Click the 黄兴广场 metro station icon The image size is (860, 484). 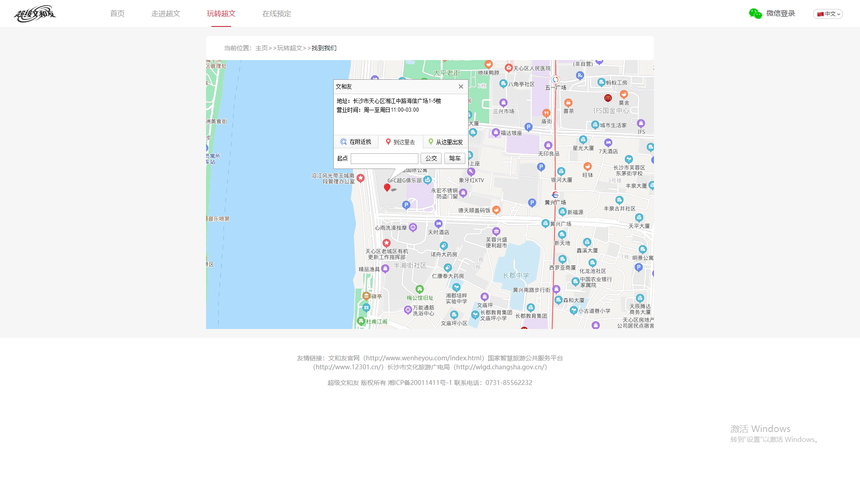(x=555, y=195)
